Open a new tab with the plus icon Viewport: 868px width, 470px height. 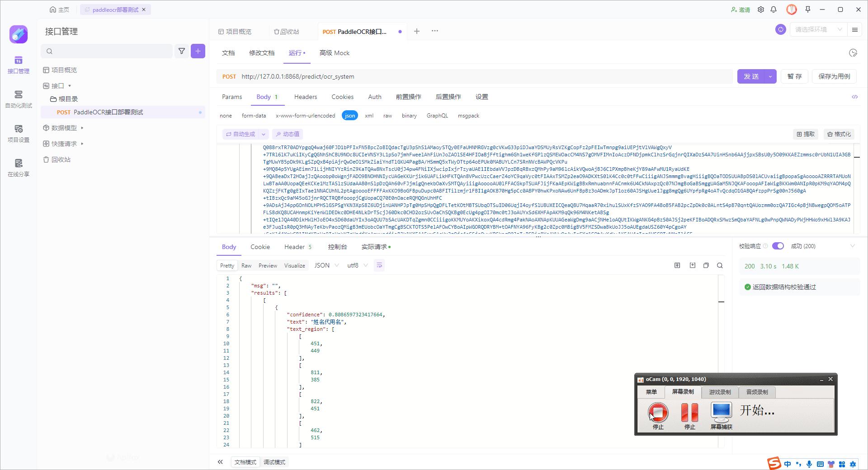point(417,31)
